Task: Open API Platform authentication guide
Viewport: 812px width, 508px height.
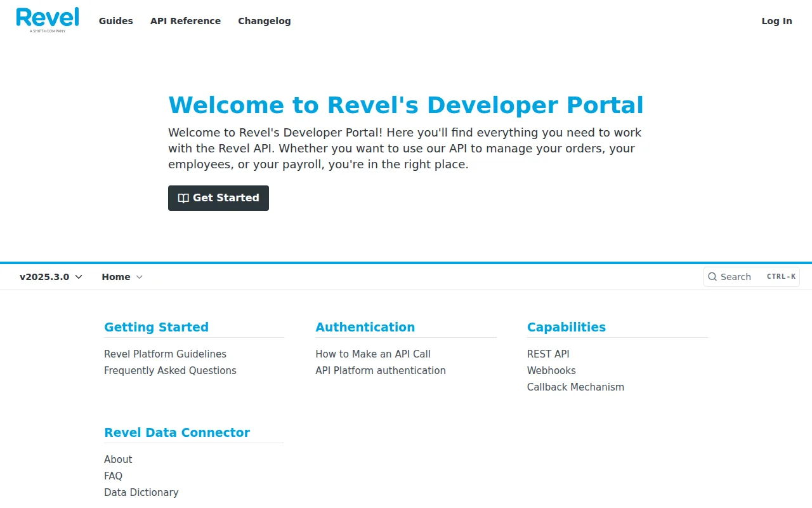Action: click(380, 370)
